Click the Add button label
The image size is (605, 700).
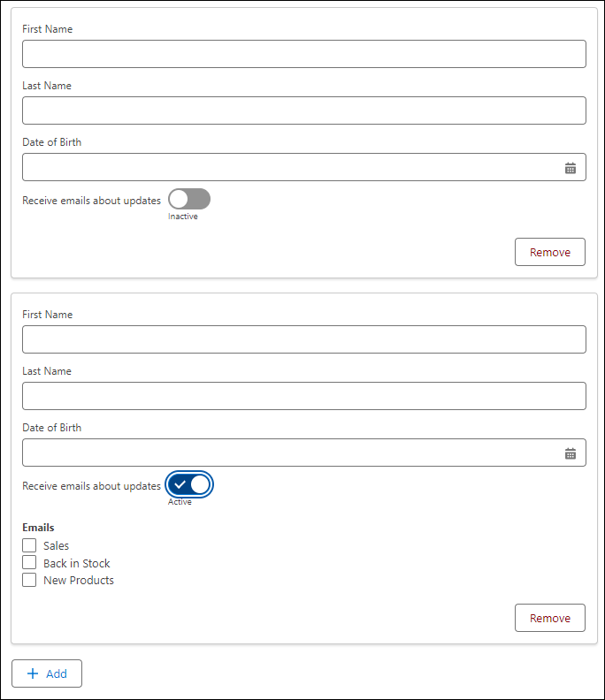tap(57, 673)
